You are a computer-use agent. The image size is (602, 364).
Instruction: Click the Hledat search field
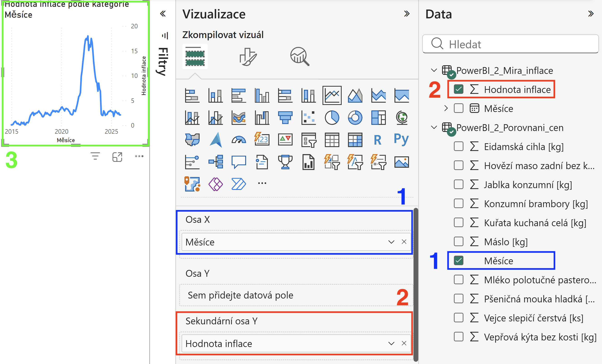(x=510, y=44)
